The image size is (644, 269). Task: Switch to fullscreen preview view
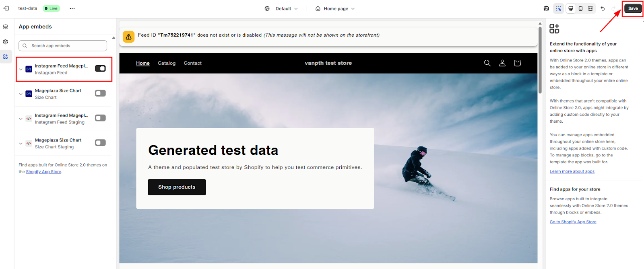point(590,8)
